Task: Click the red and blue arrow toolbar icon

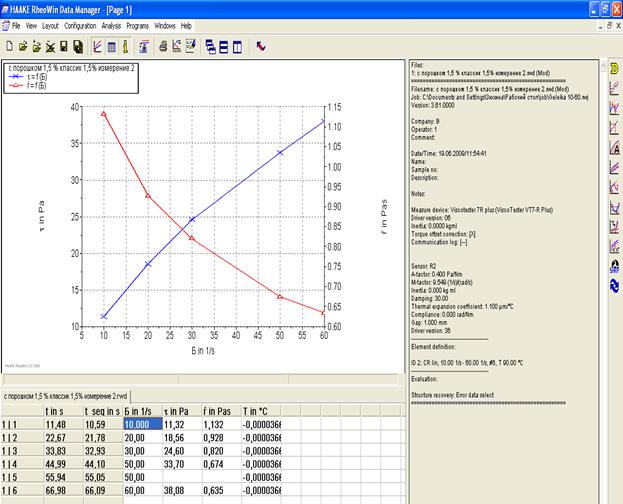Action: (261, 47)
